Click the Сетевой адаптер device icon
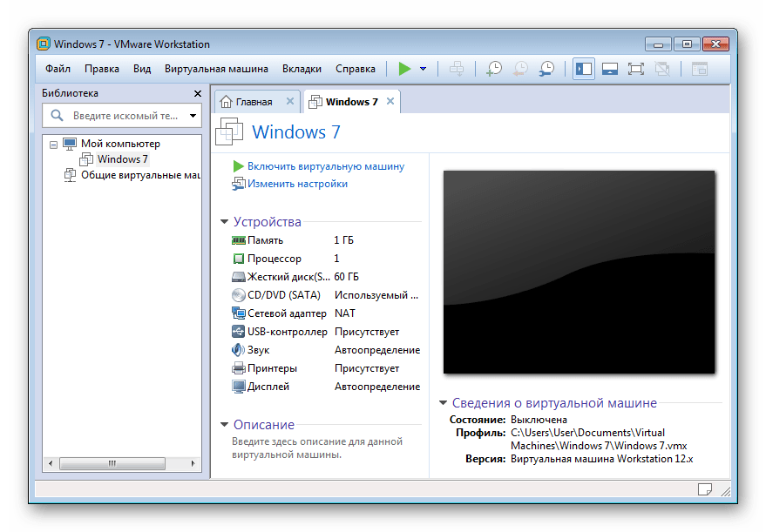This screenshot has height=532, width=766. click(x=239, y=313)
